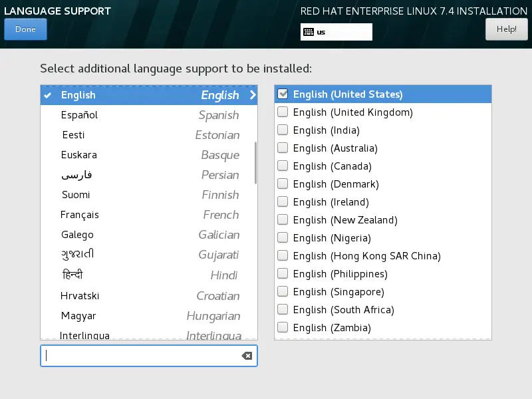
Task: Check English (New Zealand) checkbox
Action: [x=283, y=220]
